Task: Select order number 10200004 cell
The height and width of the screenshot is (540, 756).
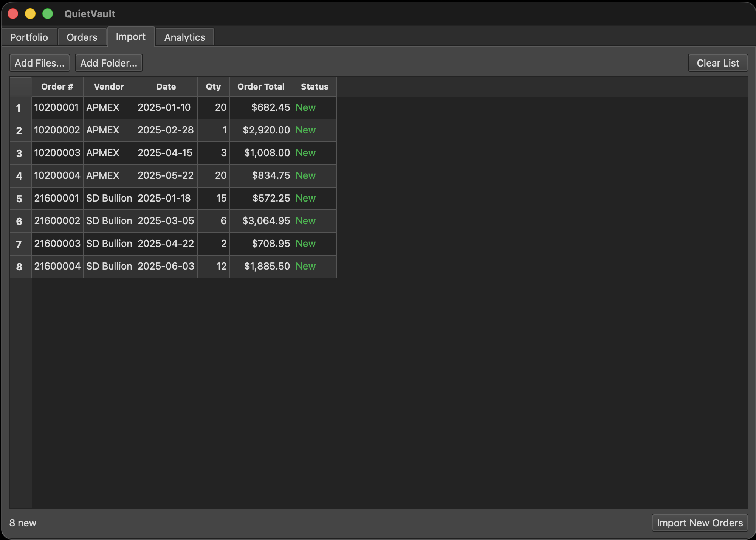Action: pos(57,176)
